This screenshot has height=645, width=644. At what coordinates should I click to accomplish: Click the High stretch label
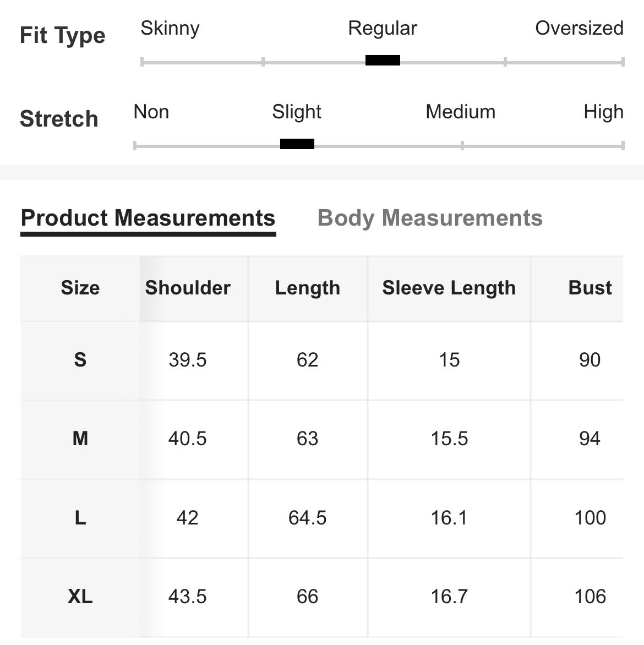click(603, 112)
